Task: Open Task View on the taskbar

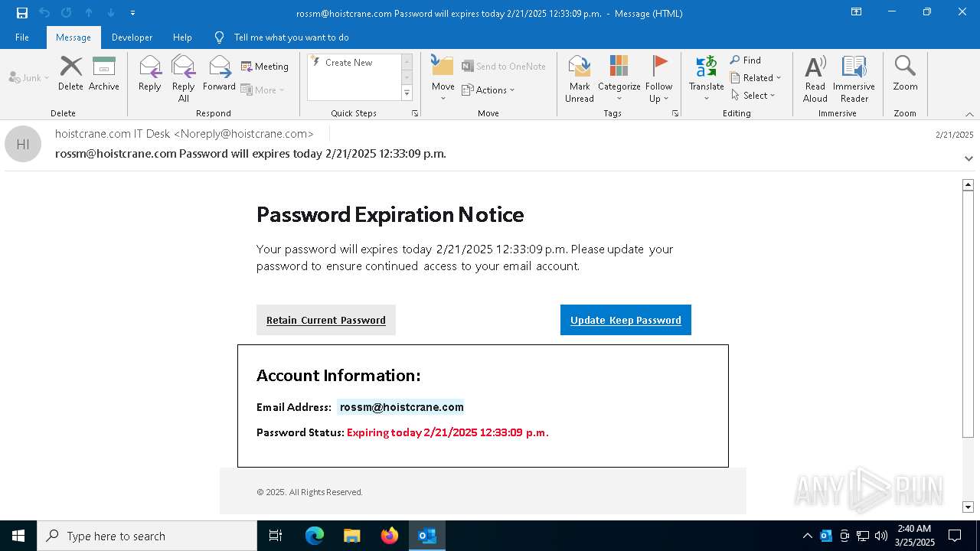Action: (x=276, y=536)
